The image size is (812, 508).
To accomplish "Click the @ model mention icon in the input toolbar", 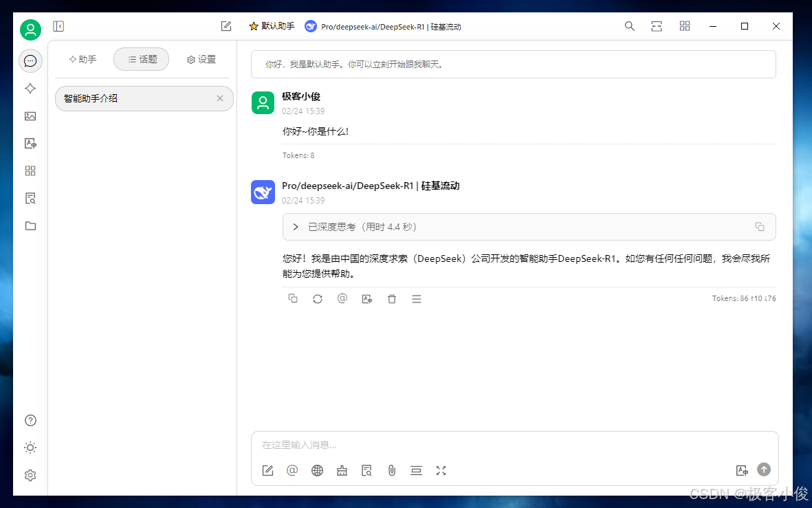I will coord(292,470).
